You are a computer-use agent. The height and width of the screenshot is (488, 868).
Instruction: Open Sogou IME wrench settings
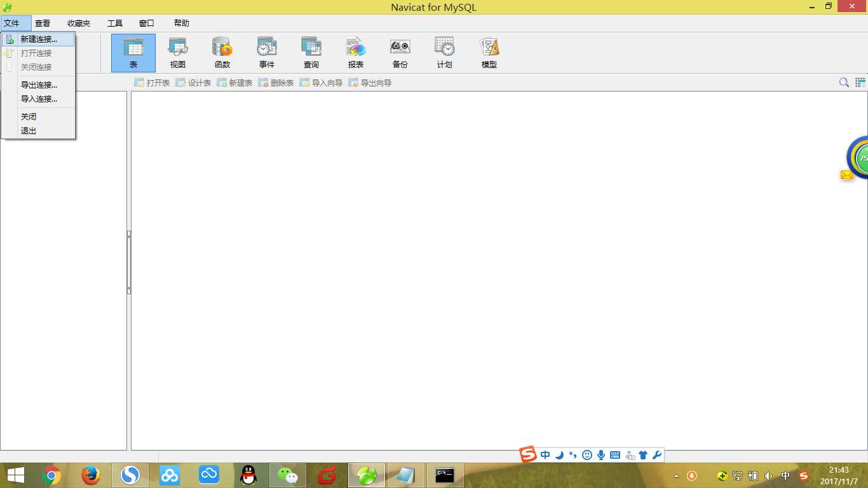click(657, 455)
